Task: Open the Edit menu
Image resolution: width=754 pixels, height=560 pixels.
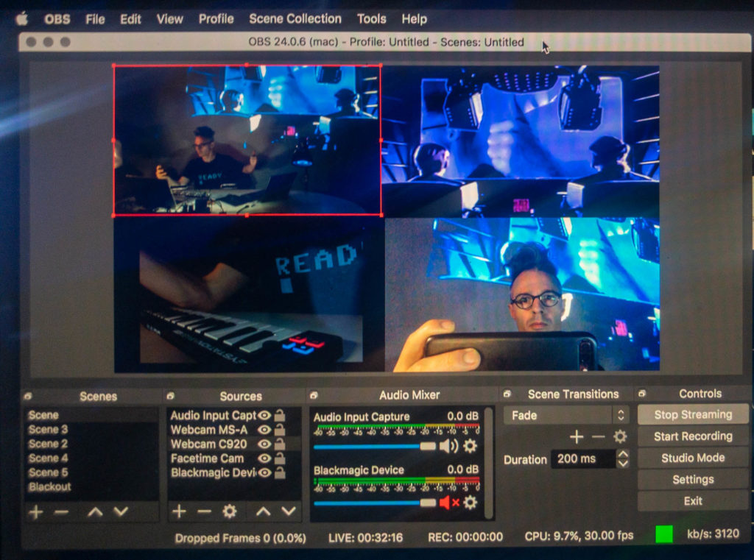Action: 130,19
